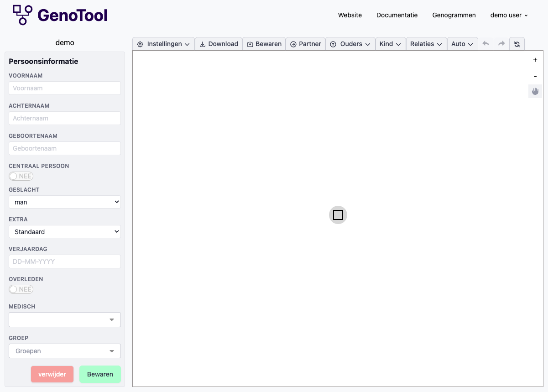Toggle the Overleden switch
The height and width of the screenshot is (392, 548).
coord(21,289)
